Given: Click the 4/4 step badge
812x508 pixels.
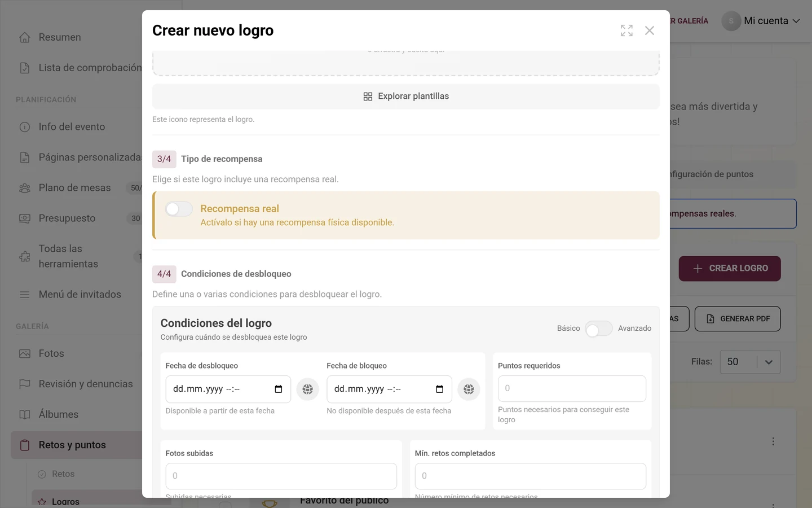Looking at the screenshot, I should 164,274.
